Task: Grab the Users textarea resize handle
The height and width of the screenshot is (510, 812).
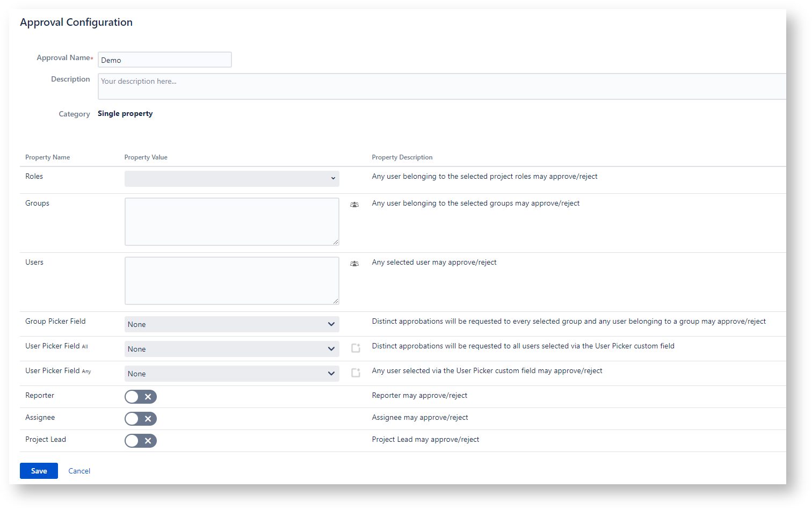Action: pos(336,301)
